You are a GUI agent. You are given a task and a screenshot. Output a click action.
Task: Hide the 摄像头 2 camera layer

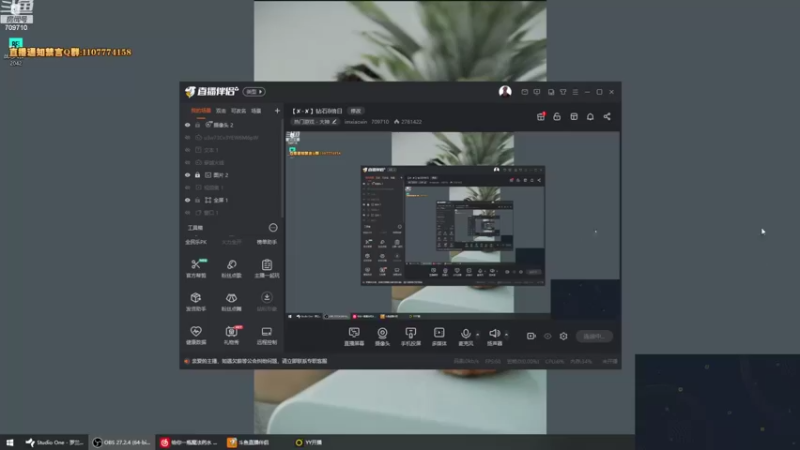pos(187,125)
